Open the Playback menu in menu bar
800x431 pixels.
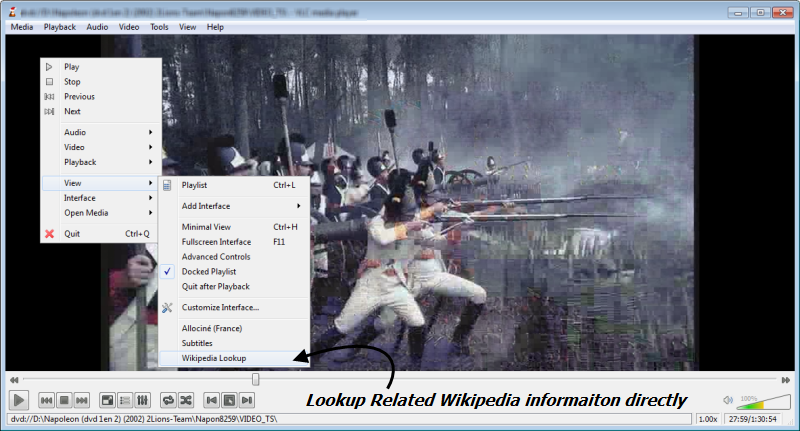60,27
